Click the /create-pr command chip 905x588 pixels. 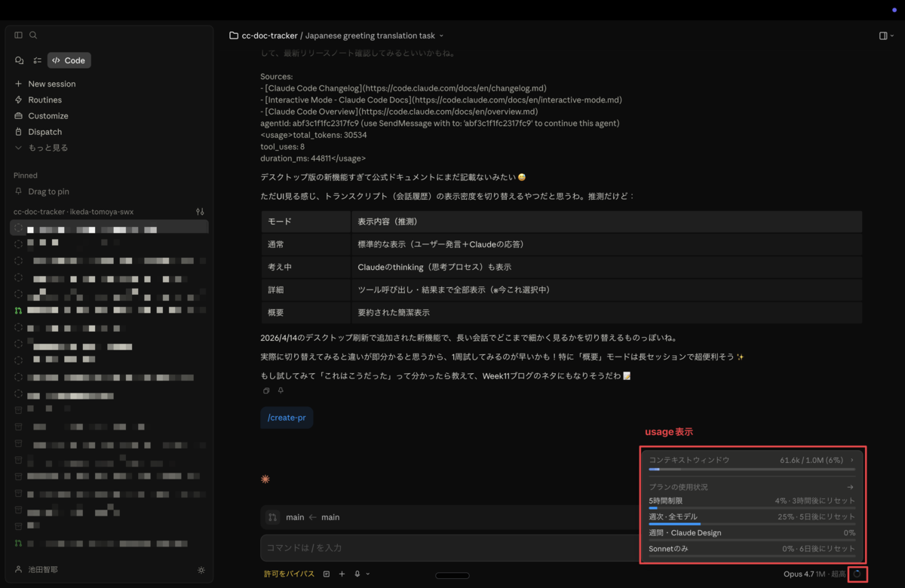pos(287,417)
